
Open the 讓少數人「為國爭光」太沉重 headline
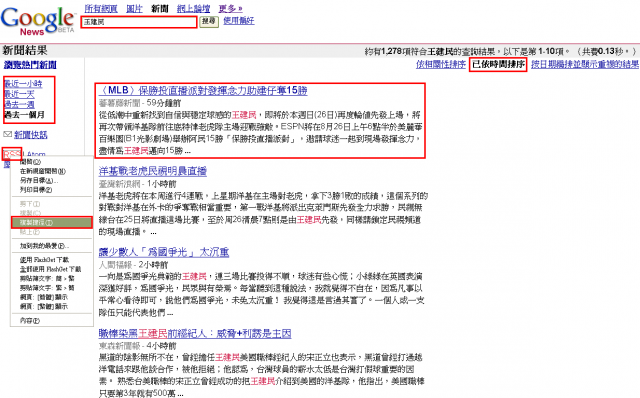tap(164, 252)
